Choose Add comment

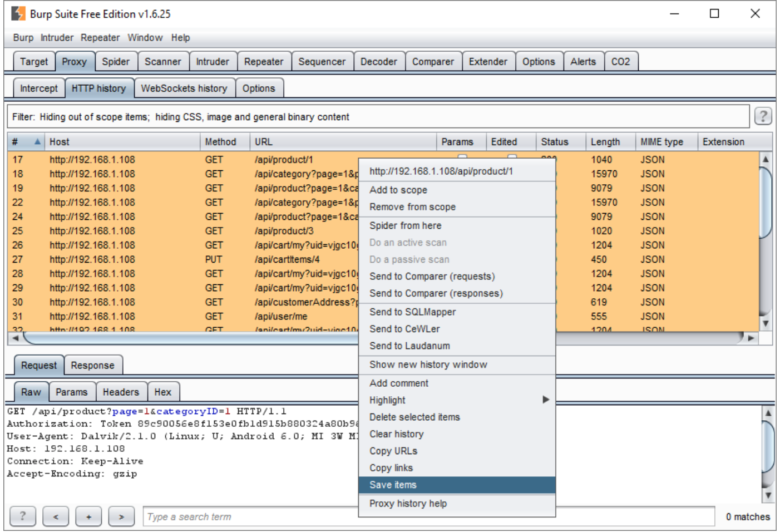(x=457, y=383)
